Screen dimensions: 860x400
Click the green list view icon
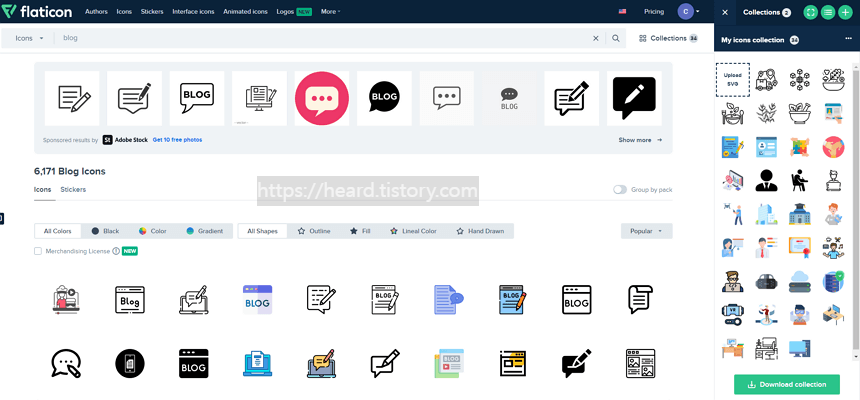point(828,12)
